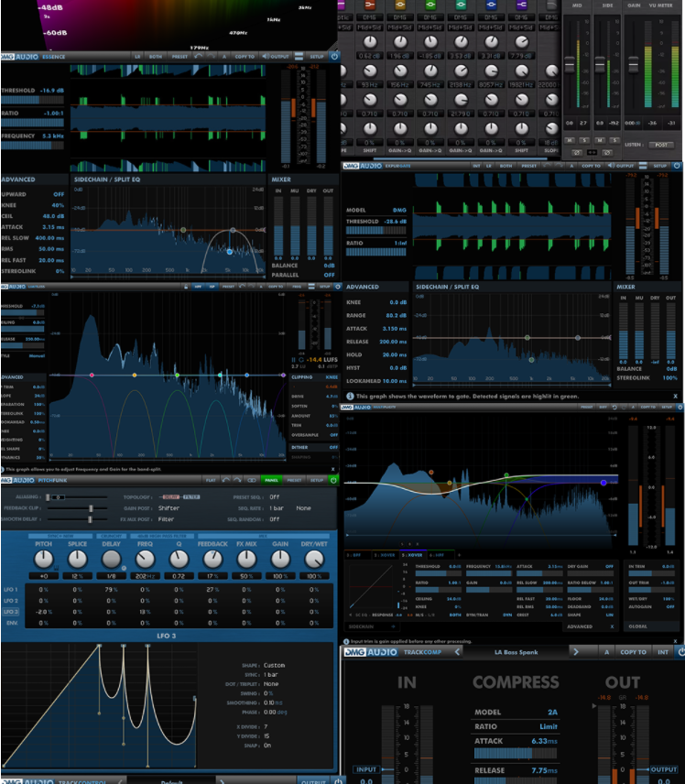Click the Essence OUTPUT speaker button

(276, 57)
